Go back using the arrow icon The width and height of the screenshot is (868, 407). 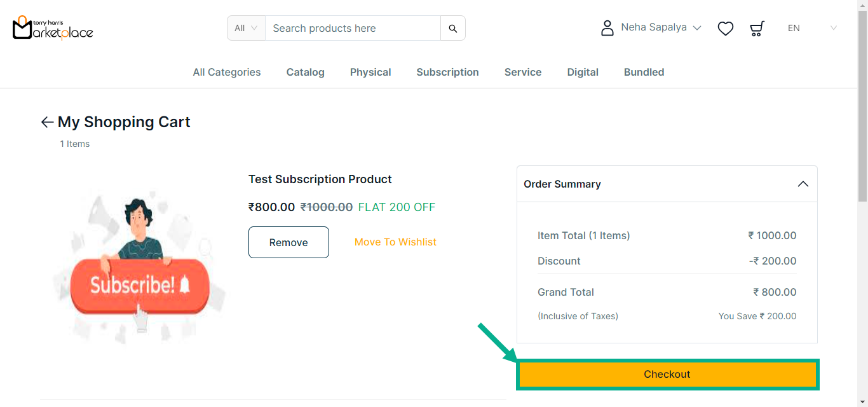tap(47, 122)
